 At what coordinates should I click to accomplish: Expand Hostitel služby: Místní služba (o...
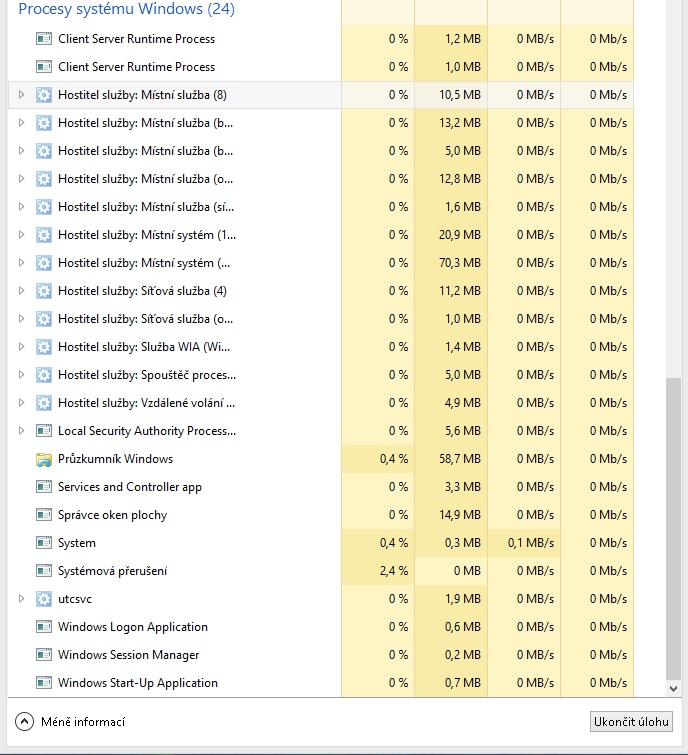(21, 179)
